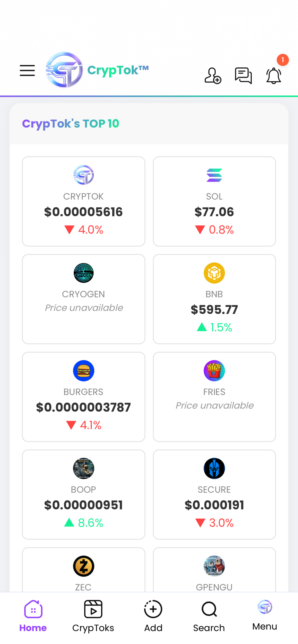Open the CRYOGEN token card
This screenshot has height=644, width=298.
click(84, 299)
